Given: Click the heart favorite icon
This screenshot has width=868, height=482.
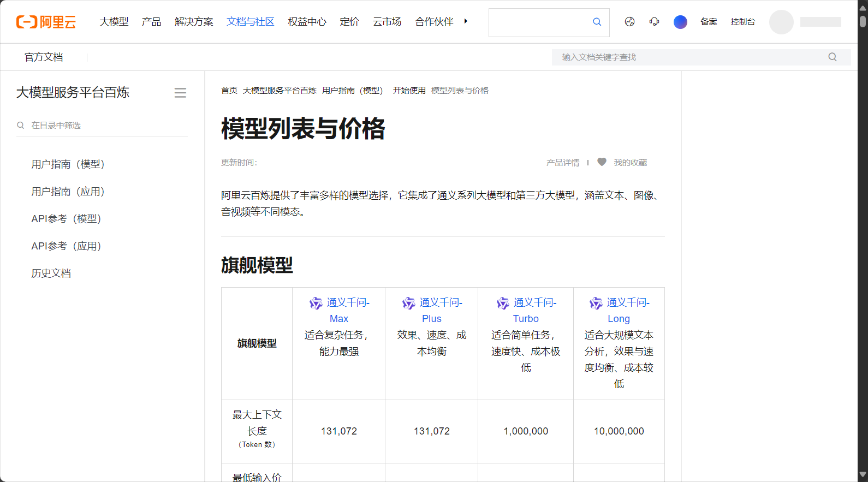Looking at the screenshot, I should (602, 162).
